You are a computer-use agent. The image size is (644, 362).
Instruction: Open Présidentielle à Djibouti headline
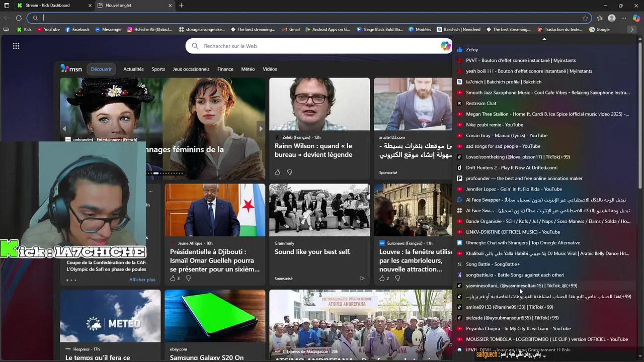pyautogui.click(x=215, y=260)
